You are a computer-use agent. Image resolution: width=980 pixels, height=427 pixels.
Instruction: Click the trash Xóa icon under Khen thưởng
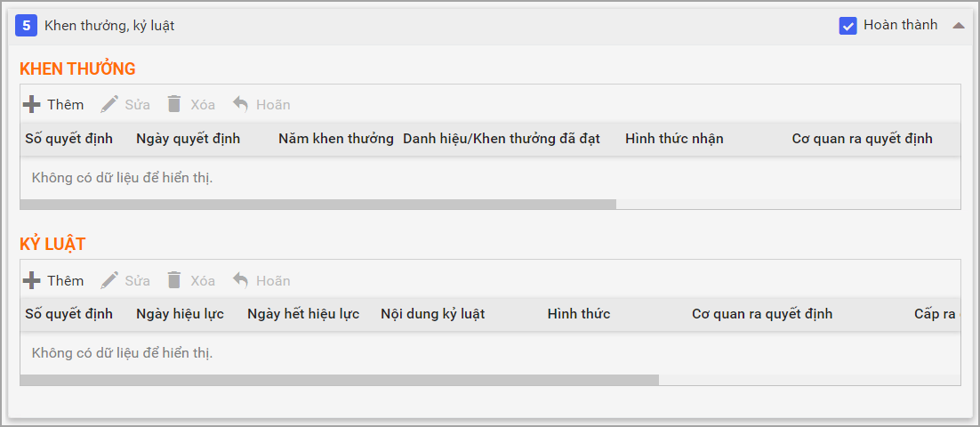[174, 104]
